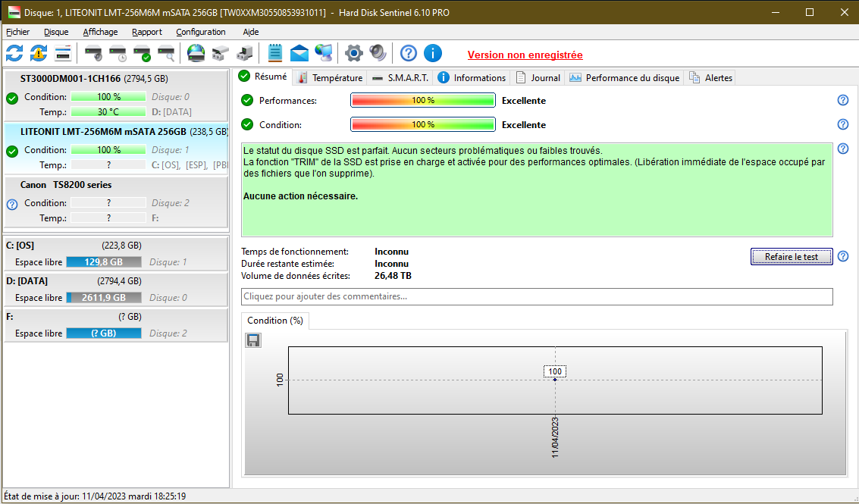Click the Condition 100% progress bar
The height and width of the screenshot is (504, 859).
tap(422, 124)
